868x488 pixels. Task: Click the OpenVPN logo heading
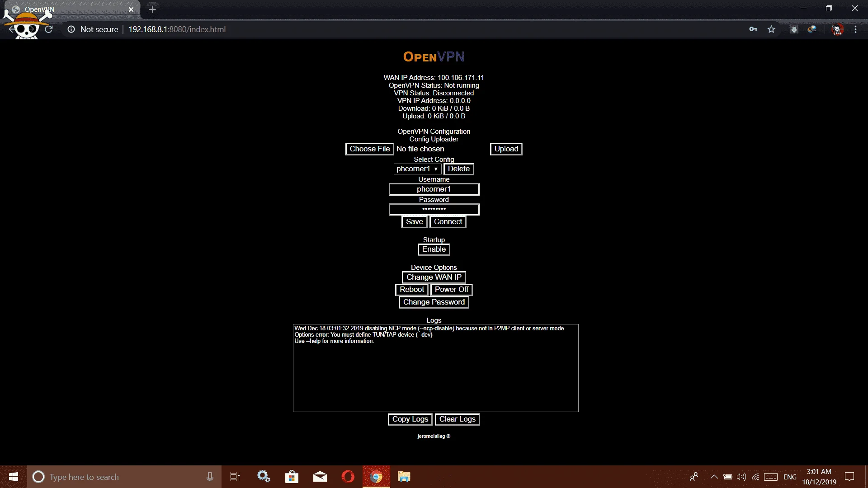[434, 57]
